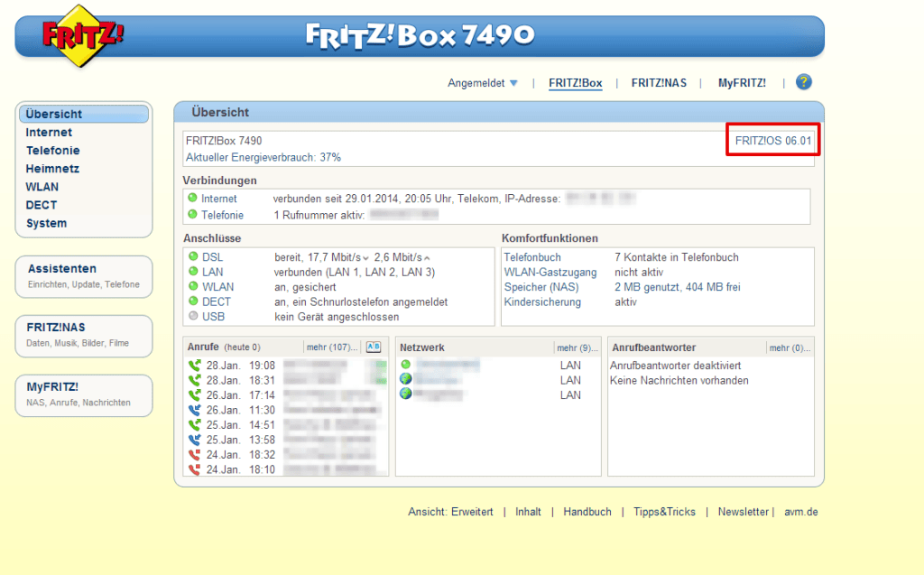924x575 pixels.
Task: Open the Assistenten panel button
Action: pos(84,276)
